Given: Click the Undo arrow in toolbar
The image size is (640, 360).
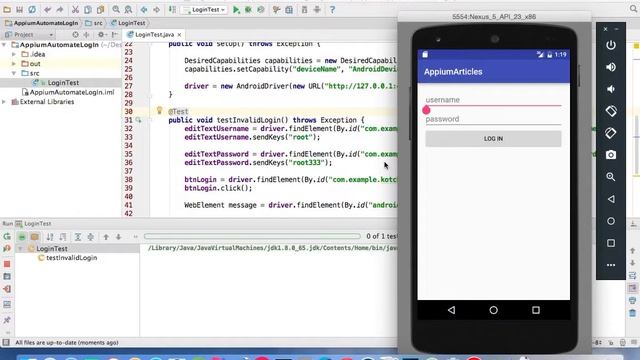Looking at the screenshot, I should pyautogui.click(x=48, y=9).
